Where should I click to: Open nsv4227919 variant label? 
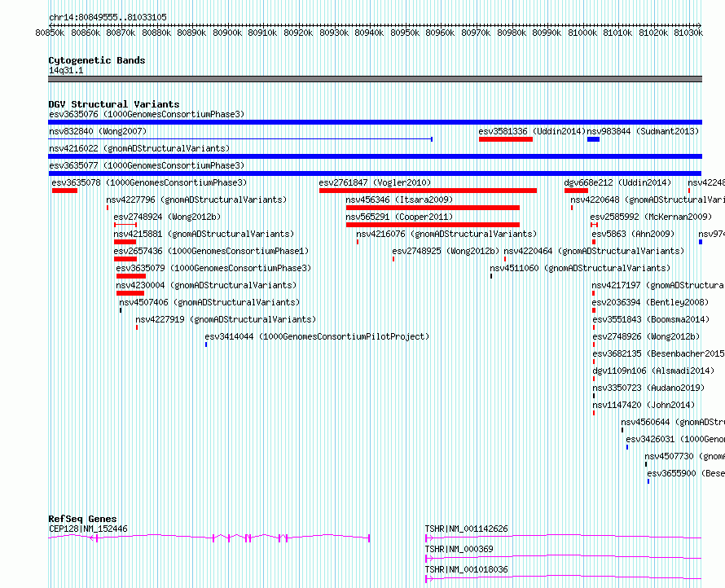226,319
